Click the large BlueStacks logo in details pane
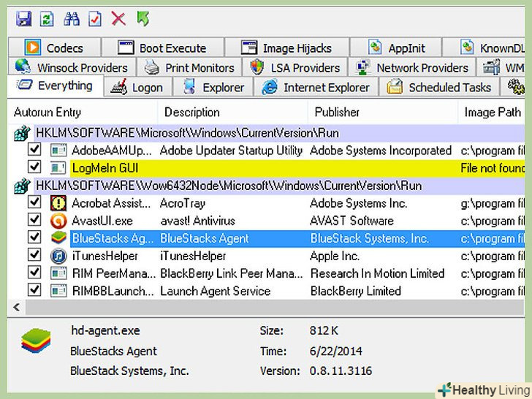Image resolution: width=532 pixels, height=399 pixels. click(x=36, y=341)
